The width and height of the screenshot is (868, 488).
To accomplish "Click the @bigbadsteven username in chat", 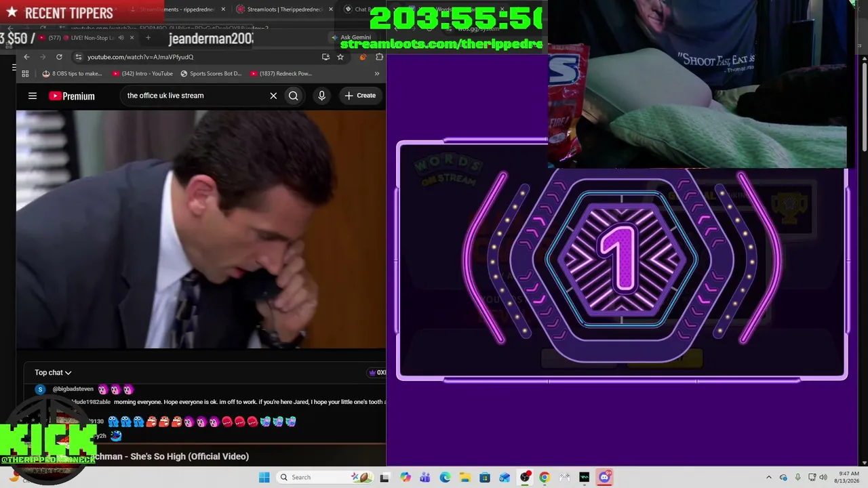I will coord(73,389).
